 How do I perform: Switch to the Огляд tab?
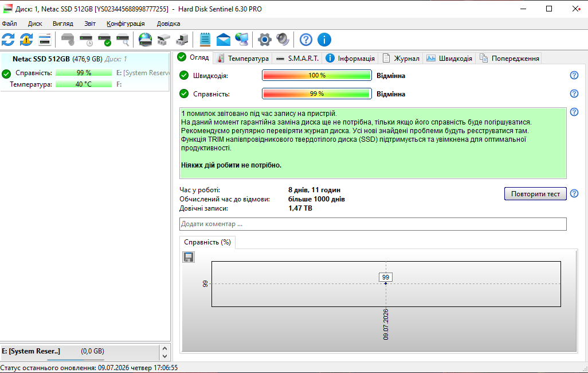194,57
